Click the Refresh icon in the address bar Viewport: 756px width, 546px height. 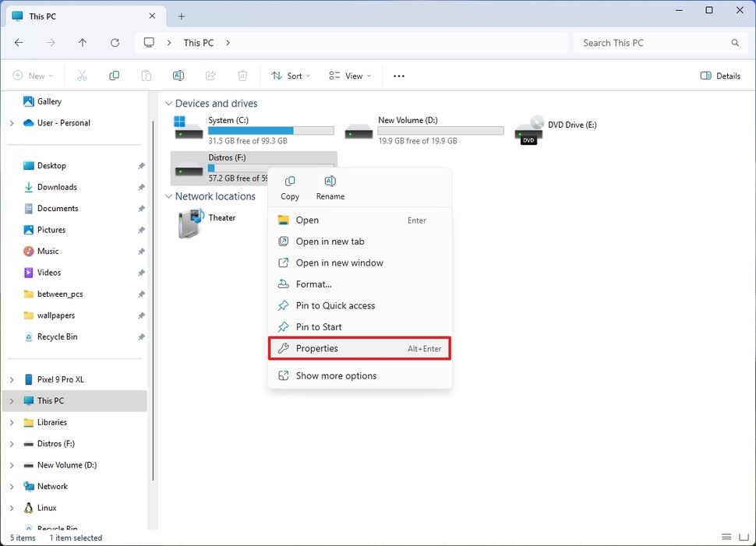pyautogui.click(x=115, y=43)
